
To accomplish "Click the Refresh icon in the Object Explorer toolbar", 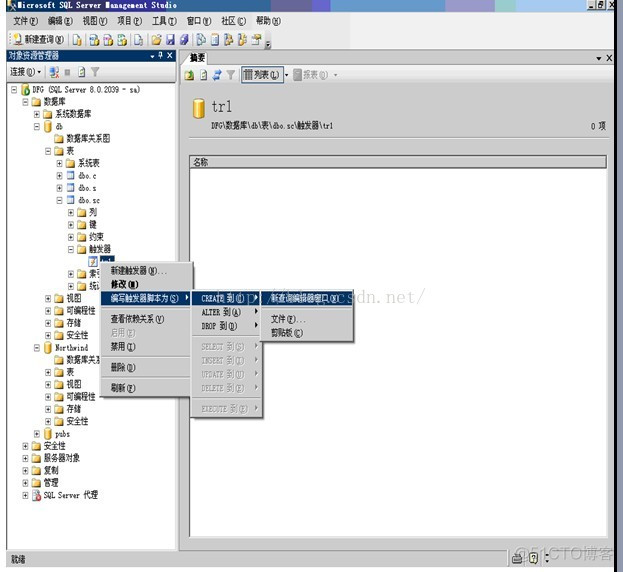I will [81, 72].
